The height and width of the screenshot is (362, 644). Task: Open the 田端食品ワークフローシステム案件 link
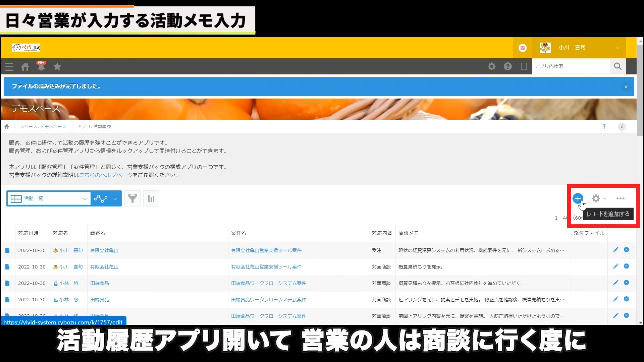point(268,283)
